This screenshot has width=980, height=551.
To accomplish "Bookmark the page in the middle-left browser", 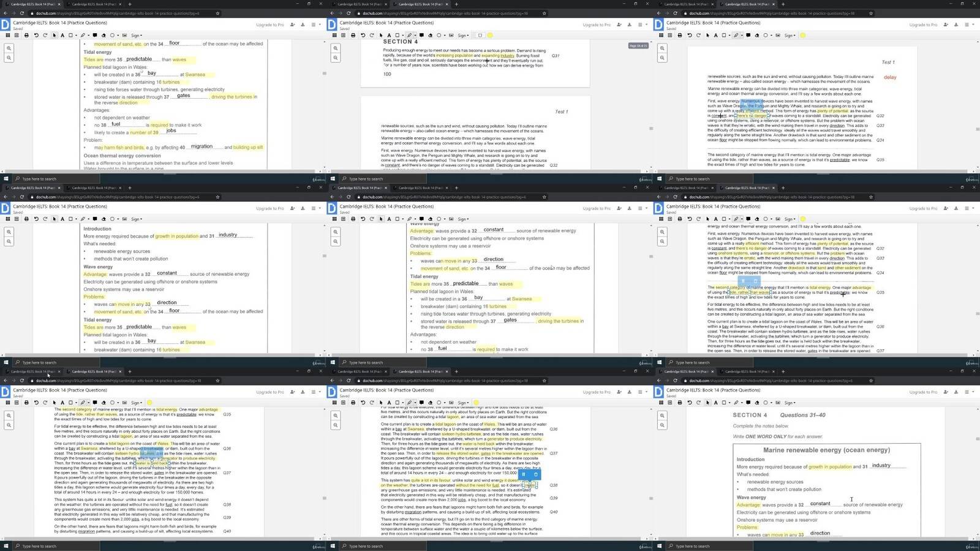I will tap(217, 197).
